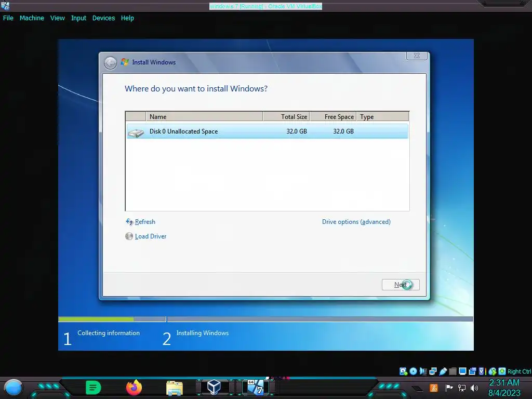
Task: Show hidden tray icons
Action: pyautogui.click(x=417, y=389)
